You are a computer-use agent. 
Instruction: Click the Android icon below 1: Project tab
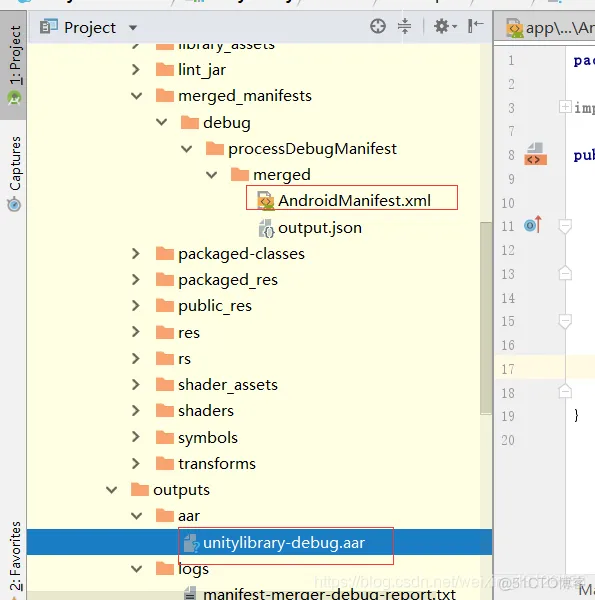tap(14, 98)
